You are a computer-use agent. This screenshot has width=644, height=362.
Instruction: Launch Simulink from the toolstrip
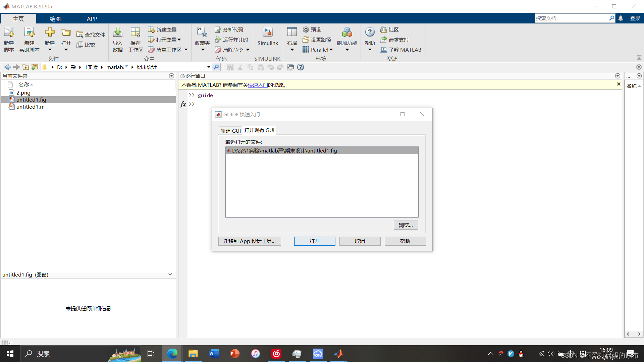(x=268, y=36)
